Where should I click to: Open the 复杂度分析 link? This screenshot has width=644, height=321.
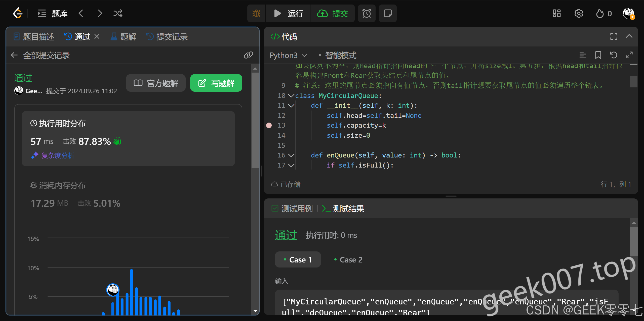(x=58, y=155)
